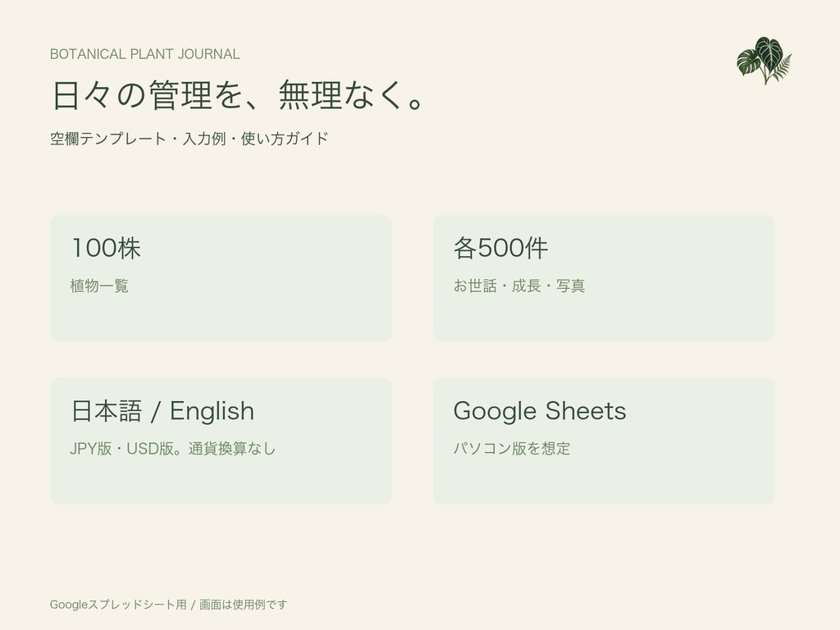Click the subtitle 空欄テンプレート・入力例・使い方ガイド
Image resolution: width=840 pixels, height=630 pixels.
[x=189, y=139]
